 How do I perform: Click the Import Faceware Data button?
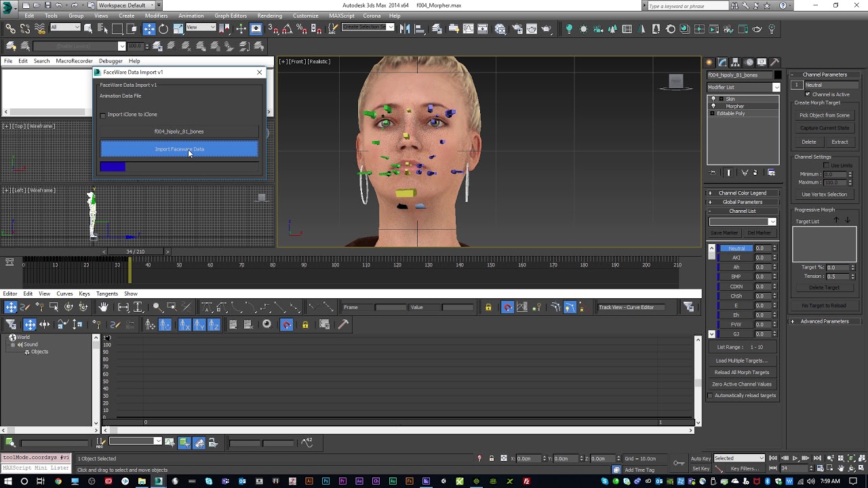point(179,149)
